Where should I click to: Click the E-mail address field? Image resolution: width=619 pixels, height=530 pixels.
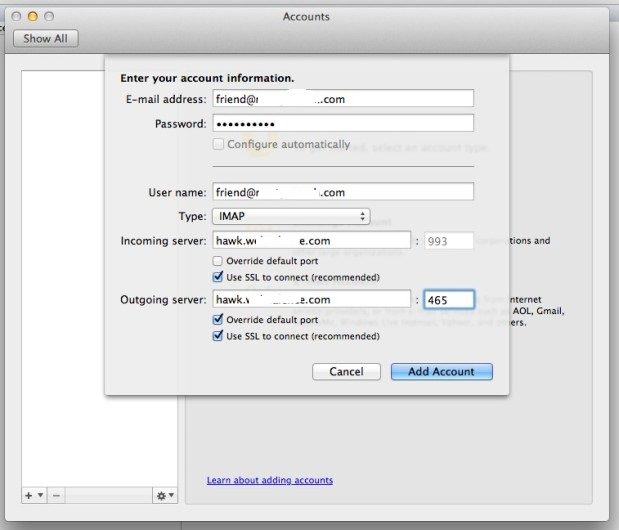tap(343, 99)
